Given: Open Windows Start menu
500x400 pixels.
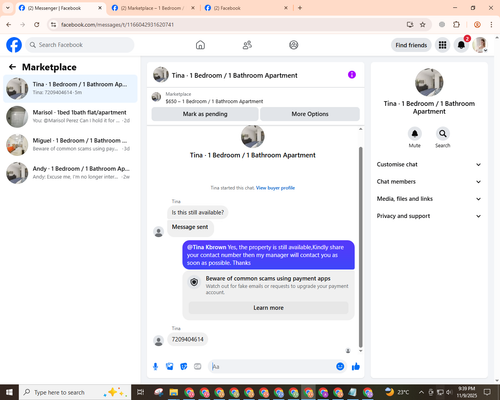Looking at the screenshot, I should 9,392.
